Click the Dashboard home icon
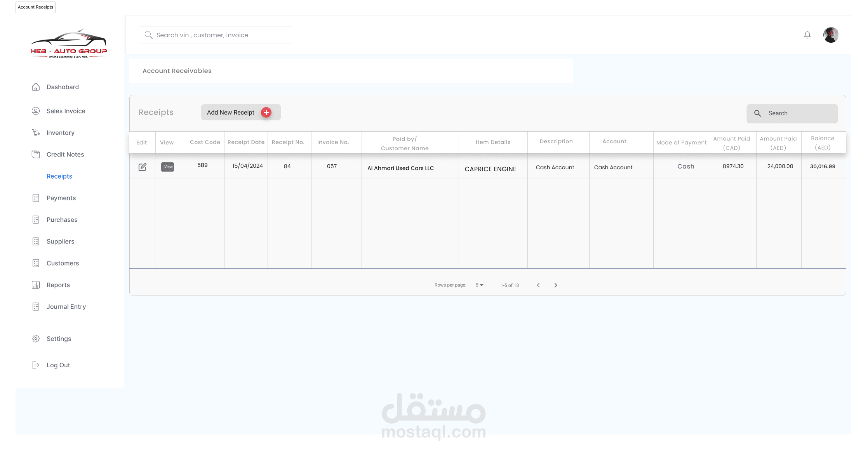868x450 pixels. tap(36, 87)
